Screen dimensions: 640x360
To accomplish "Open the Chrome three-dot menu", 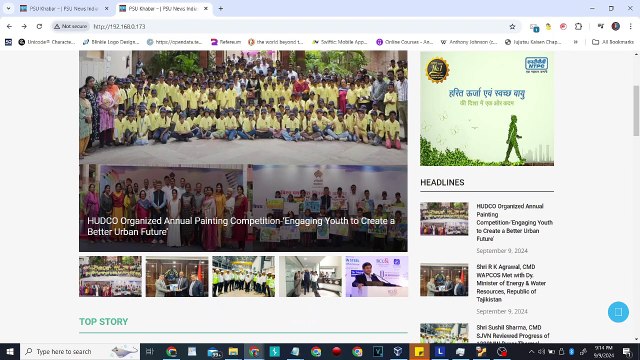I will (x=631, y=27).
